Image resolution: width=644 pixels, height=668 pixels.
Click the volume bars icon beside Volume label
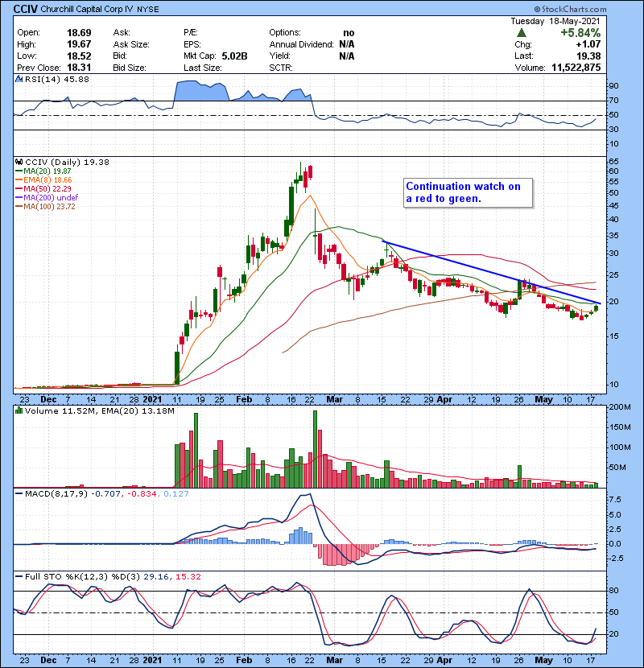coord(19,410)
